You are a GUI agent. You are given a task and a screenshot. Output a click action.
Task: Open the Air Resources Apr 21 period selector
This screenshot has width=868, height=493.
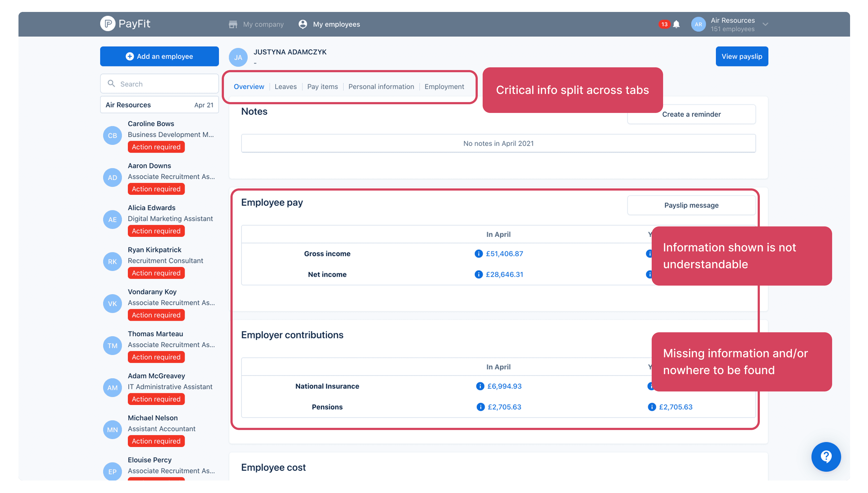159,105
